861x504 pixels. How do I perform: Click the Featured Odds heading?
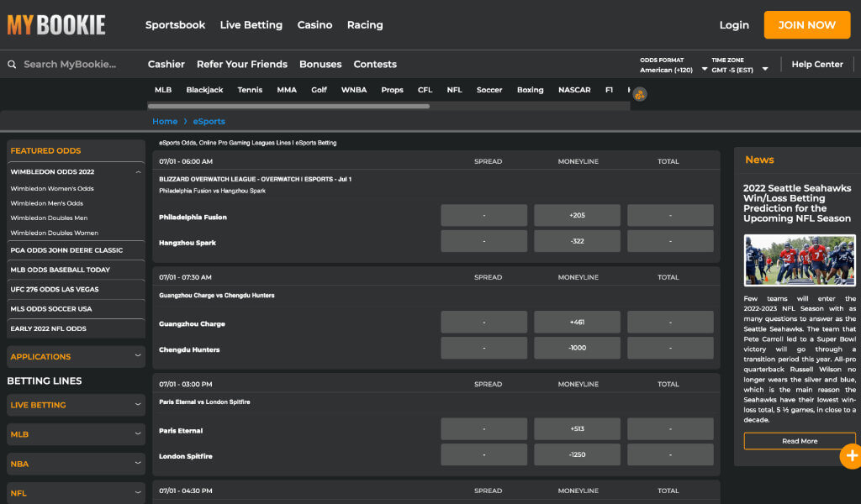(45, 151)
